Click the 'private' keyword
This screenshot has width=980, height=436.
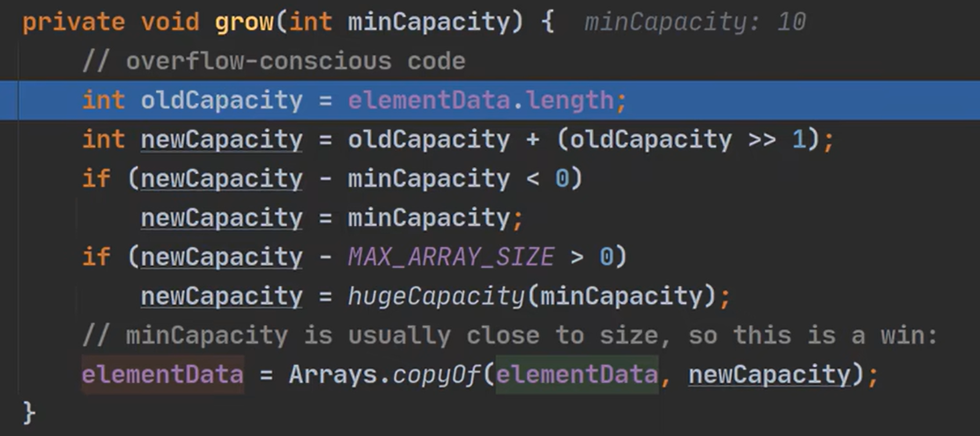[74, 23]
